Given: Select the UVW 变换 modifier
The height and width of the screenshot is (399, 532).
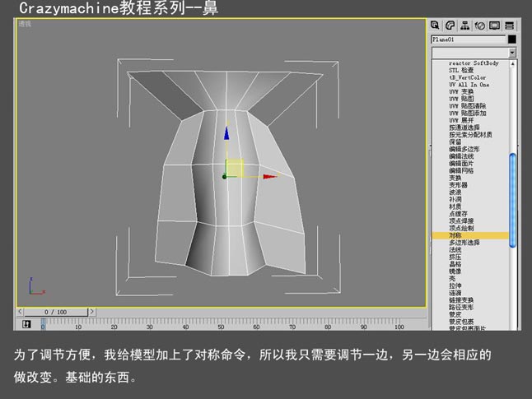Looking at the screenshot, I should 461,91.
